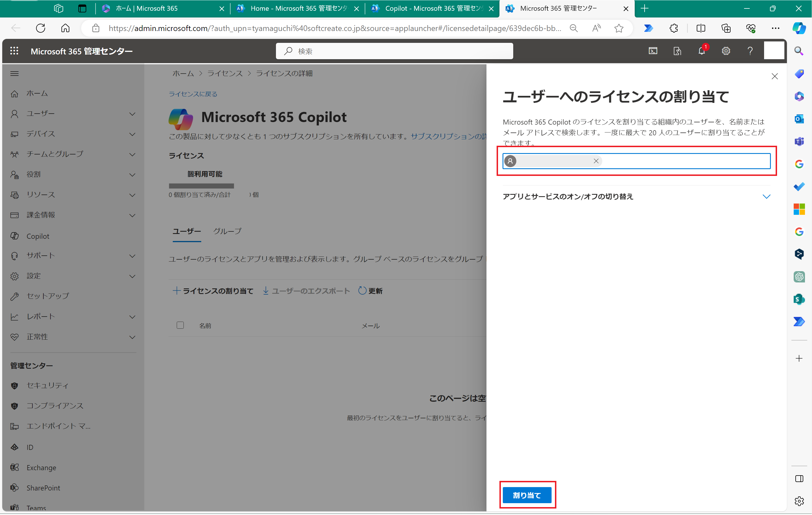Click ライセンスの割り当て command
The width and height of the screenshot is (812, 515).
click(213, 291)
